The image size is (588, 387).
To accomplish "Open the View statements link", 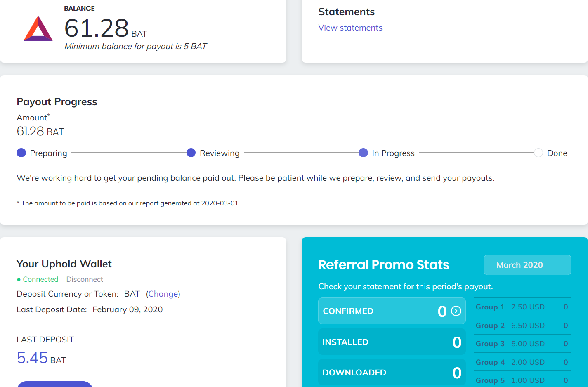I will click(350, 28).
